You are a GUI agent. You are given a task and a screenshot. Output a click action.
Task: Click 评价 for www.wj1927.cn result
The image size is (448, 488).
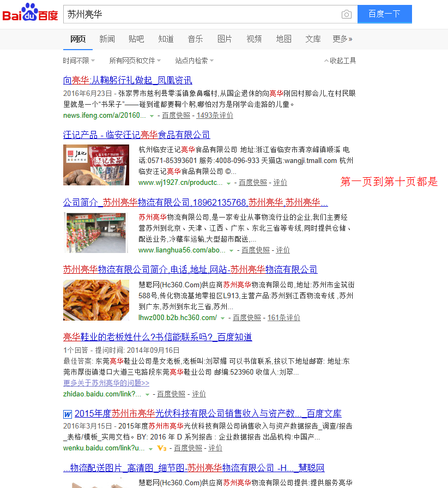coord(280,183)
